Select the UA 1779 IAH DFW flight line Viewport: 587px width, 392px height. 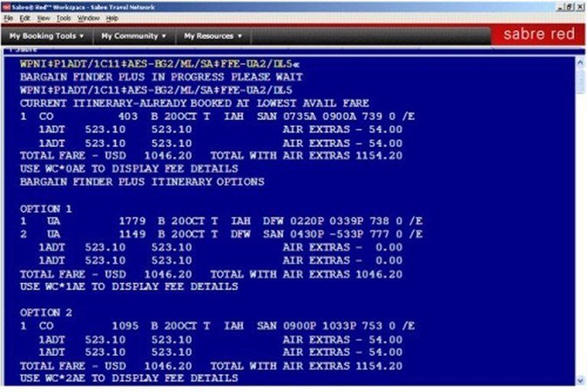tap(221, 222)
